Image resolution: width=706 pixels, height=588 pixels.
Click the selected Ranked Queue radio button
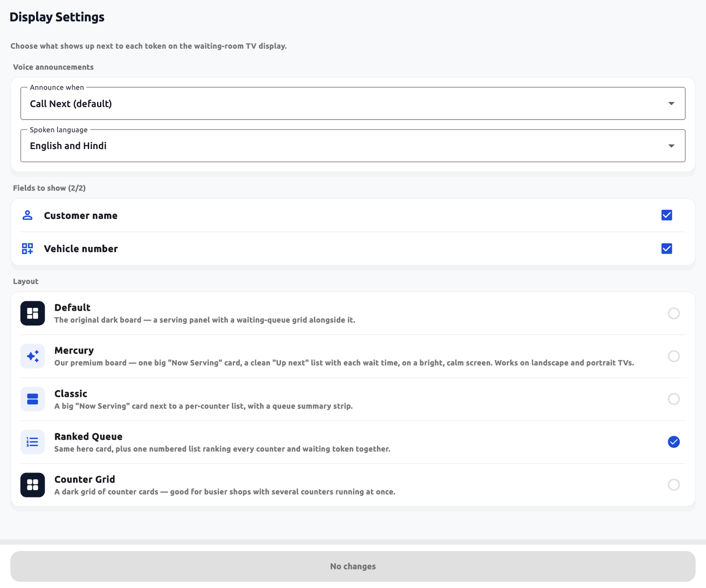coord(674,442)
